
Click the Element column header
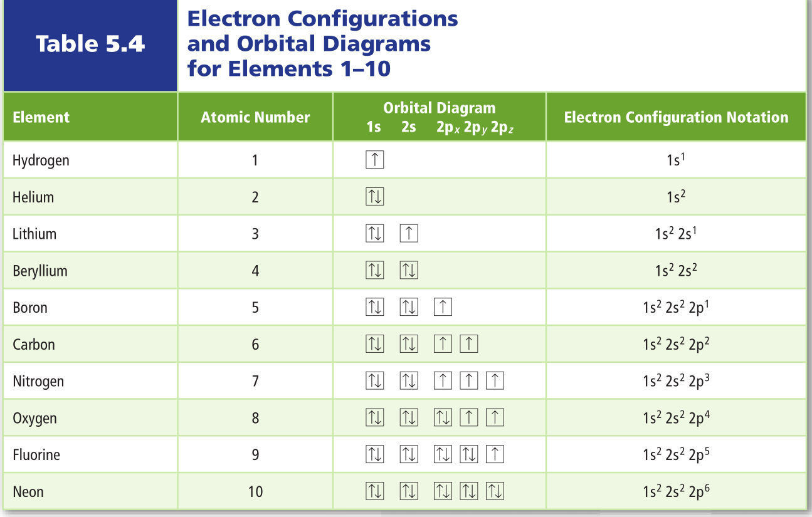[41, 117]
